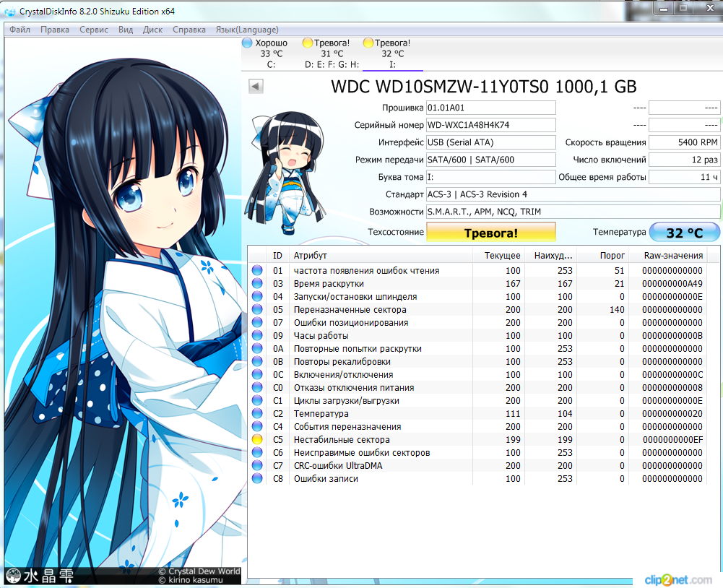The height and width of the screenshot is (588, 723).
Task: Click status circle for Включения/отключения row
Action: click(x=257, y=374)
